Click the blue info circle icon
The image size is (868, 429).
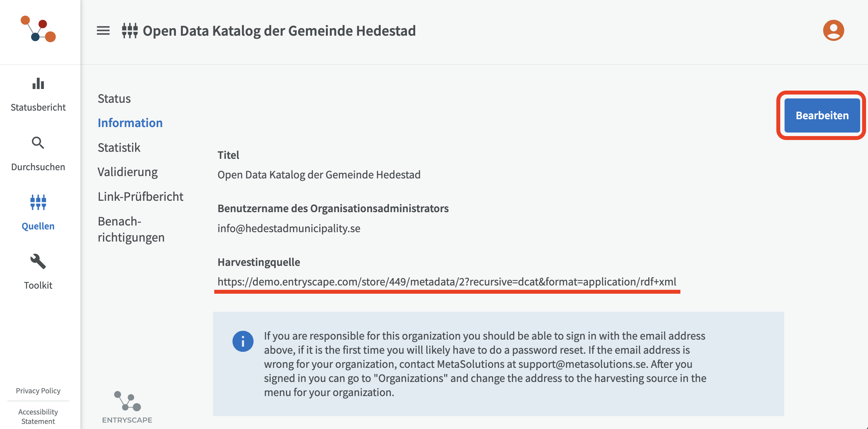(243, 341)
